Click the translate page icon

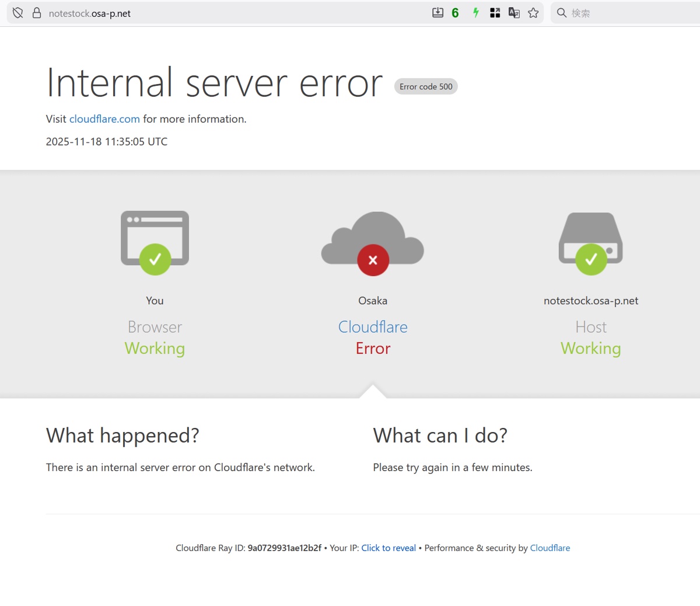click(x=514, y=13)
